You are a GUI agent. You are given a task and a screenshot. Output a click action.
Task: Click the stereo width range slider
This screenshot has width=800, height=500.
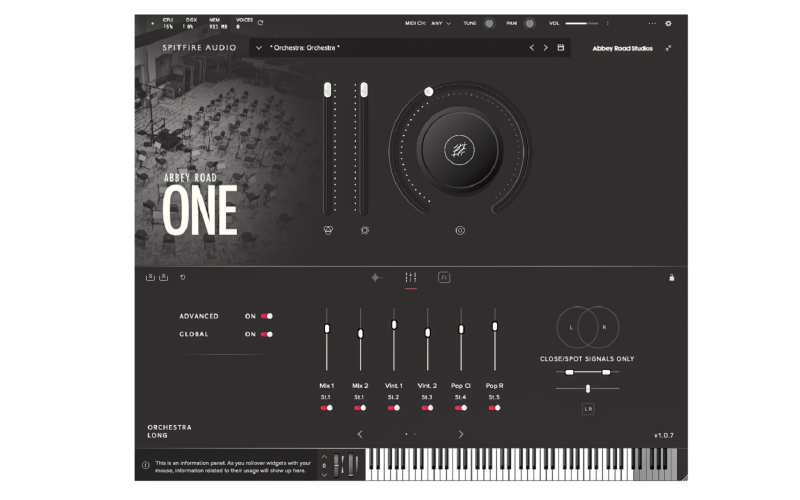pyautogui.click(x=587, y=372)
